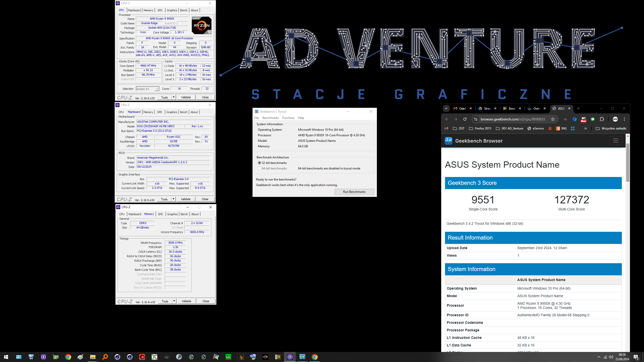The image size is (644, 362).
Task: Click the red New extension icon
Action: click(x=583, y=119)
